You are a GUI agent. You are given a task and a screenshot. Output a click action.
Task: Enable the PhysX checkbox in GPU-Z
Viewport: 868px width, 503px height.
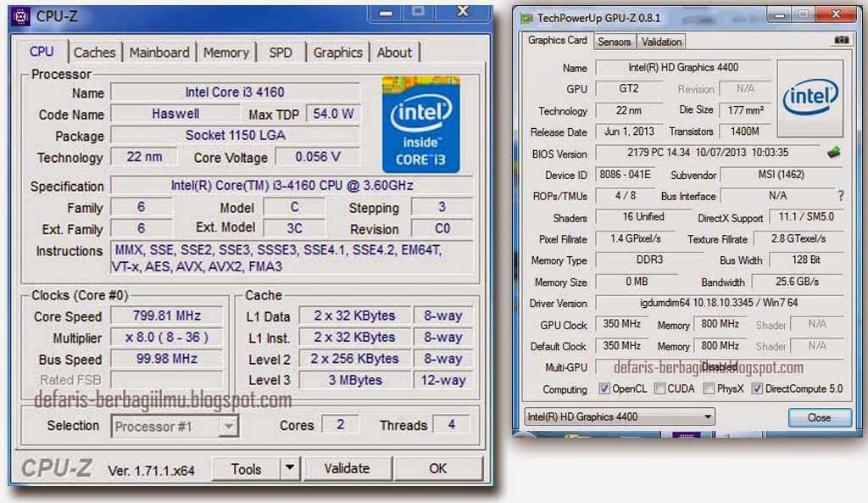pos(708,388)
